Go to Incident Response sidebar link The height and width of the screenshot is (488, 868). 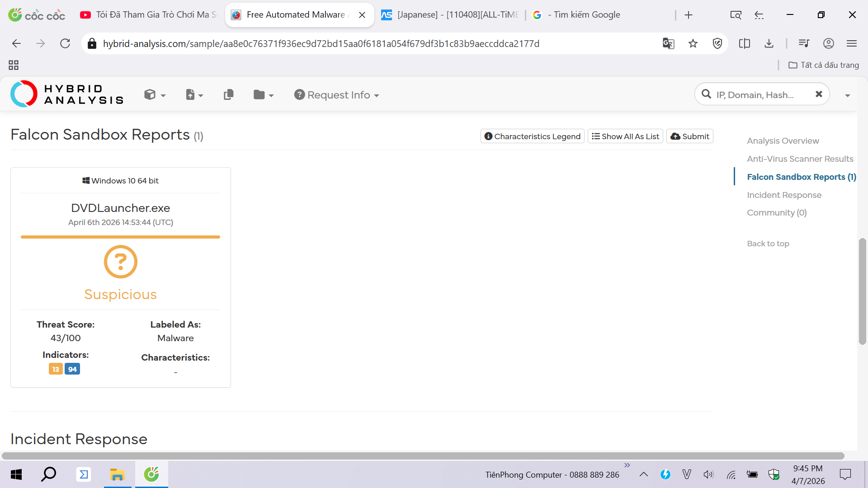[x=784, y=195]
